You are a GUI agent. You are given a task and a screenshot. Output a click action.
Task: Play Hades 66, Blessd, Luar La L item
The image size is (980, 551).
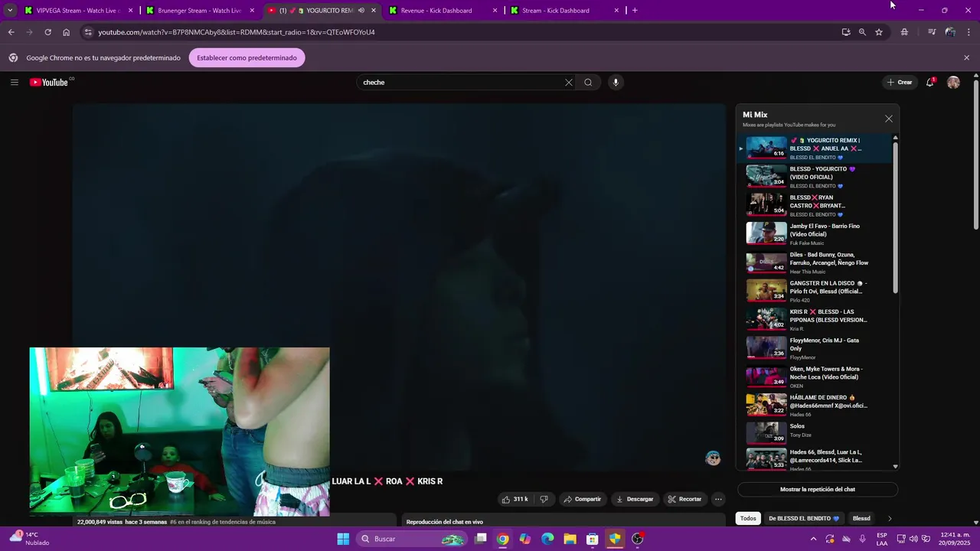[815, 459]
